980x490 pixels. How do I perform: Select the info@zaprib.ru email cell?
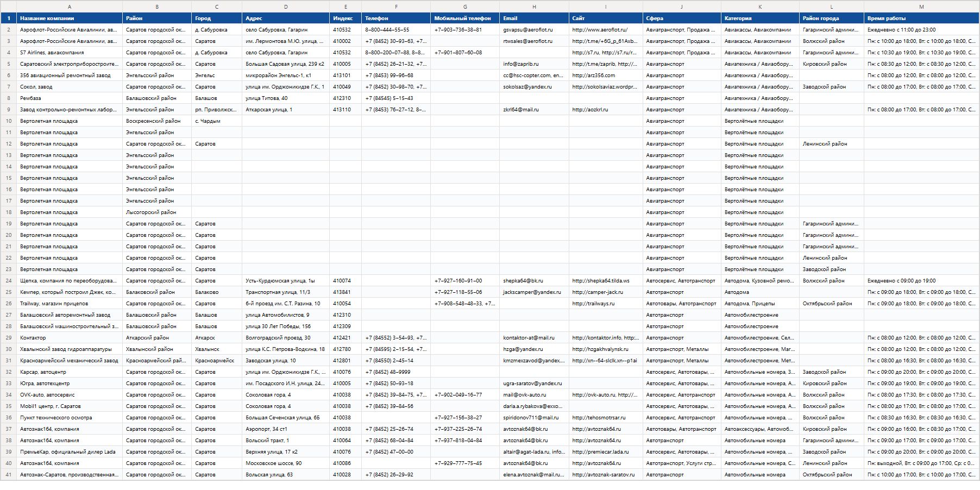(x=534, y=64)
